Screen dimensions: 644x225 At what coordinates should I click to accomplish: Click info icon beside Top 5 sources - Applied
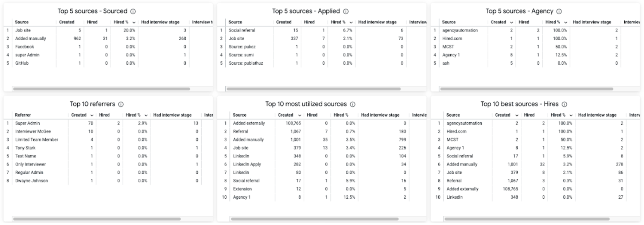346,11
